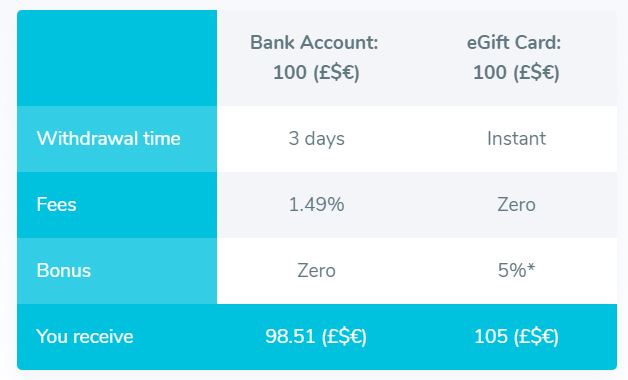
Task: Click the Instant withdrawal cell
Action: click(x=516, y=139)
